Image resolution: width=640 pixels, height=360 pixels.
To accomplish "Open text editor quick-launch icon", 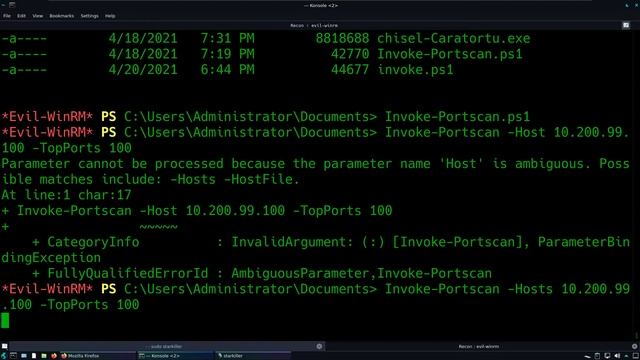I will [34, 356].
